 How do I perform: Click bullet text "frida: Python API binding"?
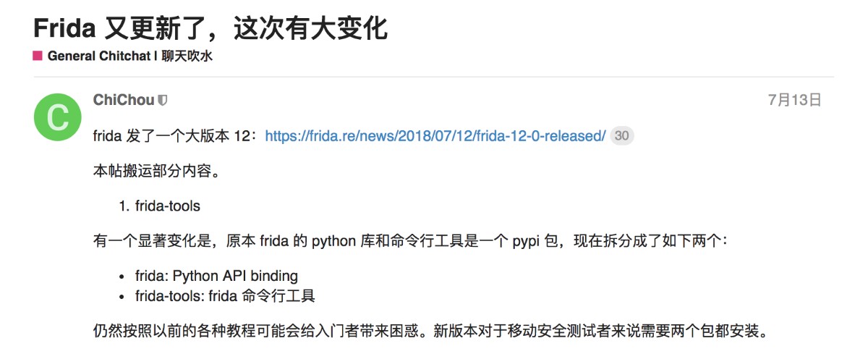click(x=216, y=276)
